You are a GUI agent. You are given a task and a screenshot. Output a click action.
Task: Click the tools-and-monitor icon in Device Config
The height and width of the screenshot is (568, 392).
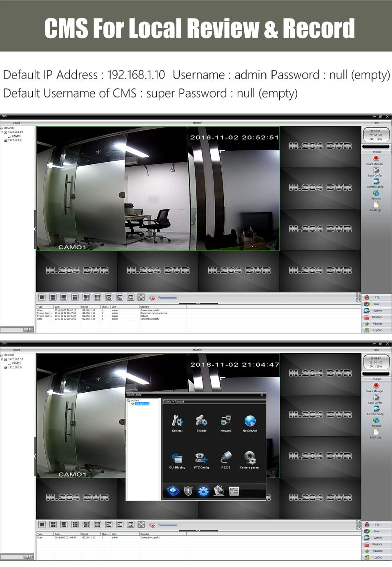click(219, 490)
